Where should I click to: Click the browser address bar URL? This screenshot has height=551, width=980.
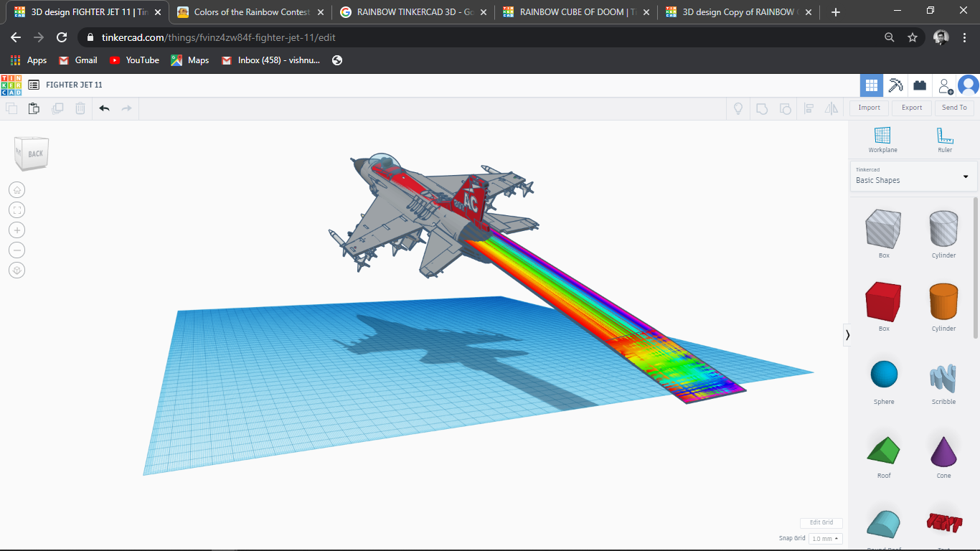click(x=217, y=37)
